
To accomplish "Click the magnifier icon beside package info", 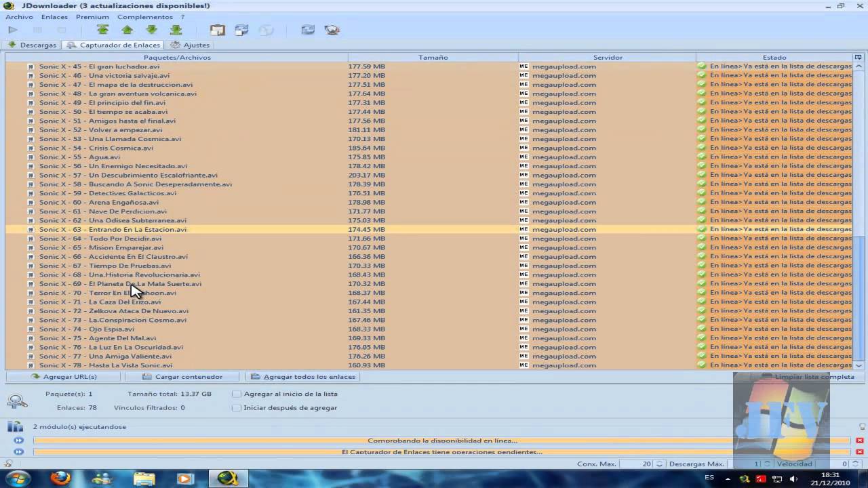I will 17,401.
